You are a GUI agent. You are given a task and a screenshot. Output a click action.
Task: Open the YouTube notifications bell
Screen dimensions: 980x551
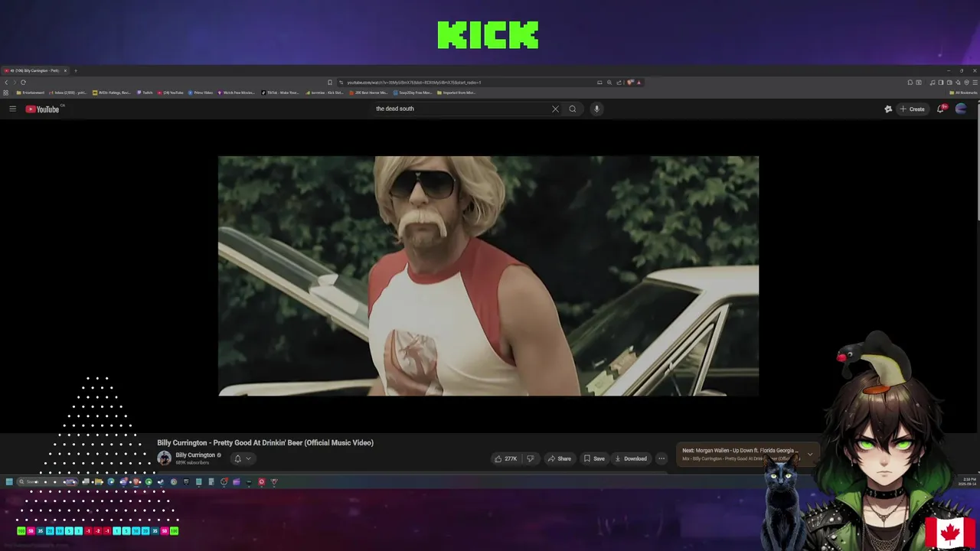tap(941, 109)
